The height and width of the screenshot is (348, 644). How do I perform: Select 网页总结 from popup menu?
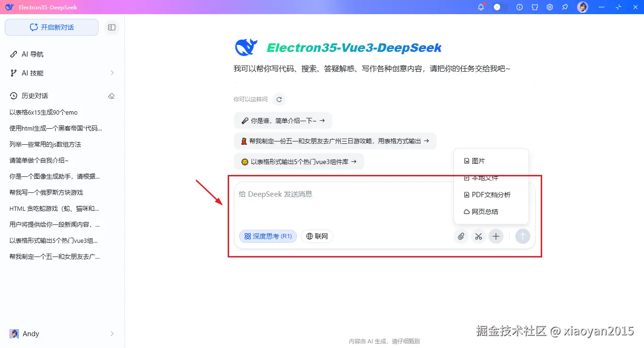click(491, 212)
